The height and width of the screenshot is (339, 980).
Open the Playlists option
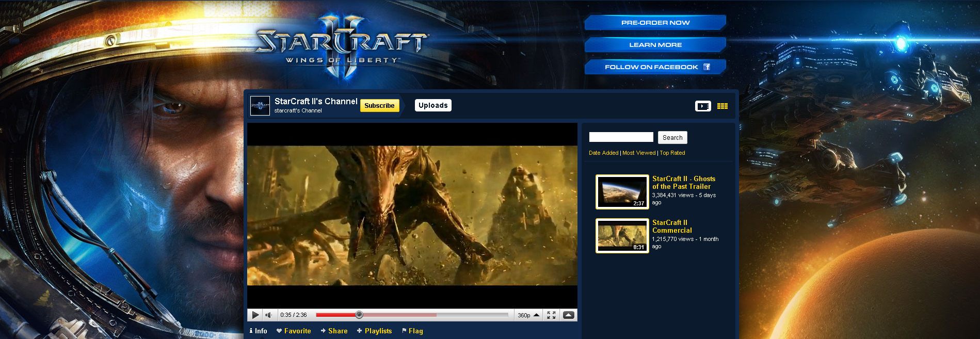(x=374, y=331)
